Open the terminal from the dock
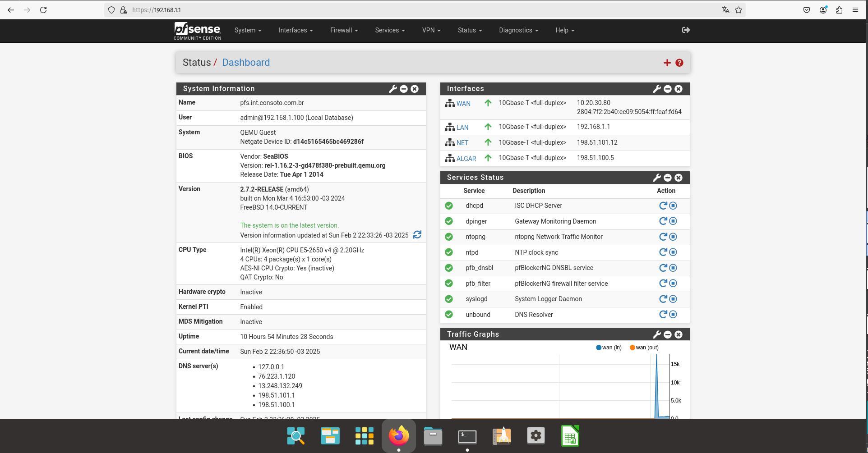This screenshot has height=453, width=868. pos(467,436)
